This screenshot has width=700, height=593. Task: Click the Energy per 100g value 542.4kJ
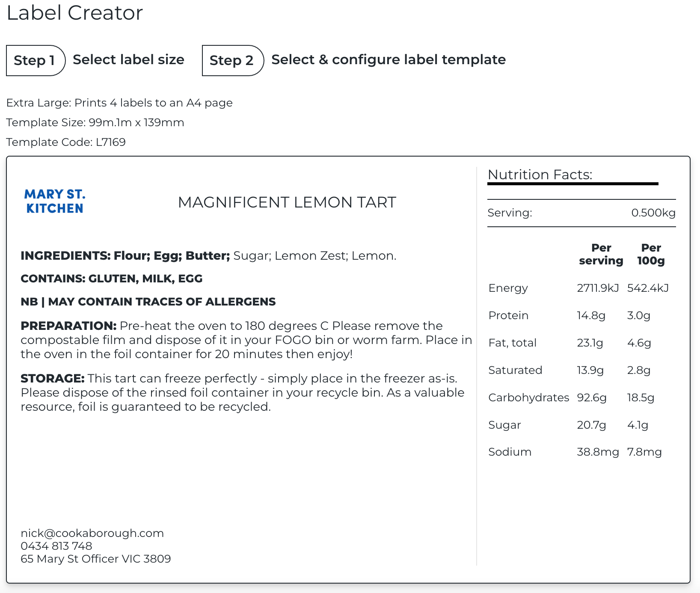click(x=648, y=288)
